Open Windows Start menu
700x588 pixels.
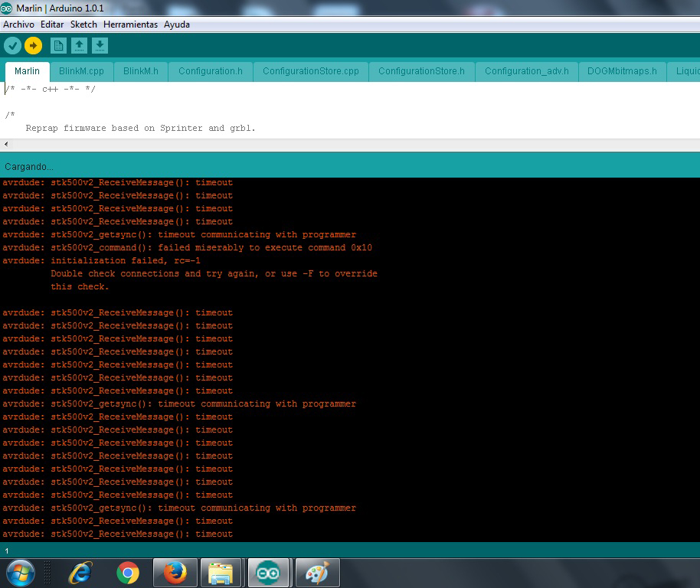click(x=21, y=573)
